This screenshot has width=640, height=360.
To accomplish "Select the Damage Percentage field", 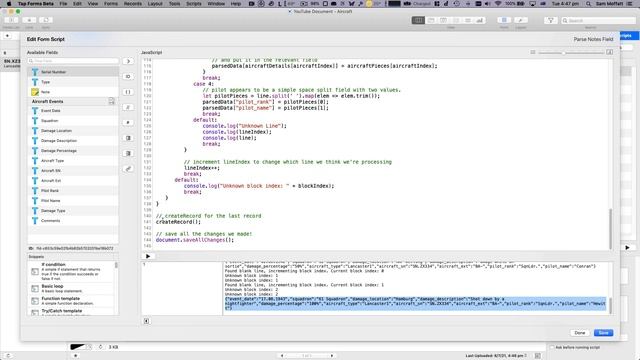I will click(x=73, y=151).
